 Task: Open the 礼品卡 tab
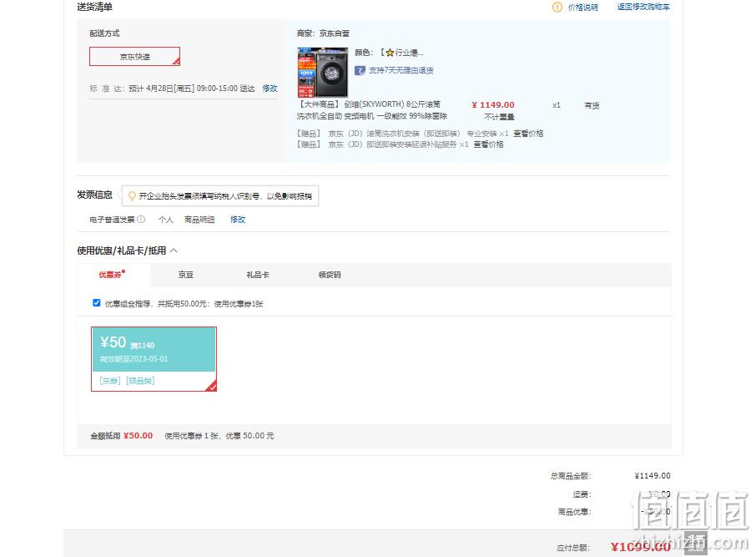click(258, 275)
